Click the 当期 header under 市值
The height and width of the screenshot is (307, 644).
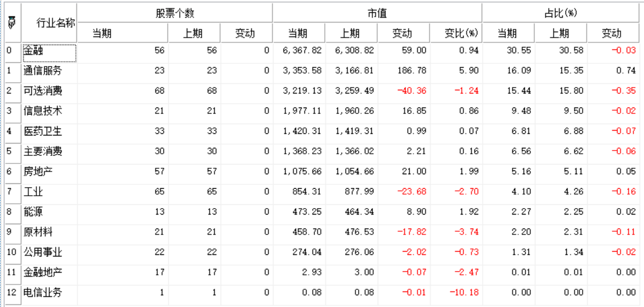[298, 33]
